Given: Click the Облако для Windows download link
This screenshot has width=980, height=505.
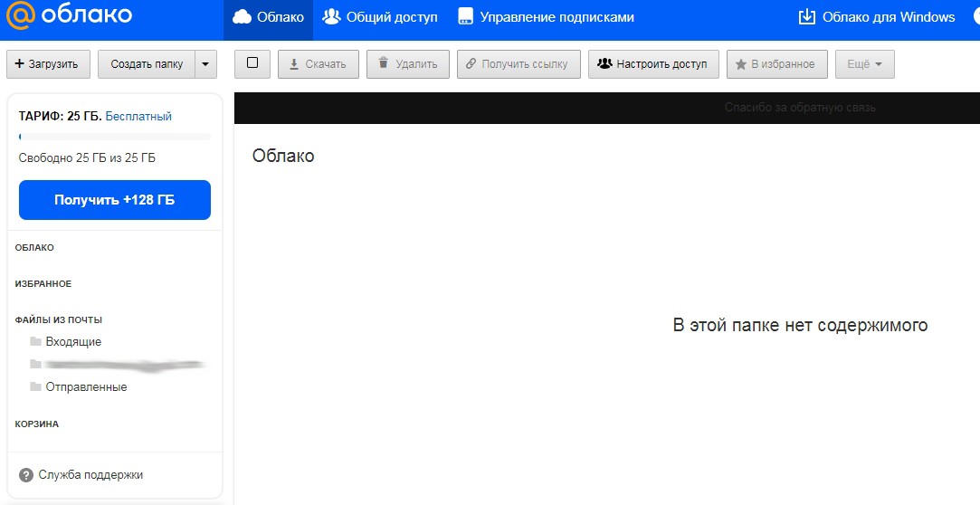Looking at the screenshot, I should (x=876, y=17).
